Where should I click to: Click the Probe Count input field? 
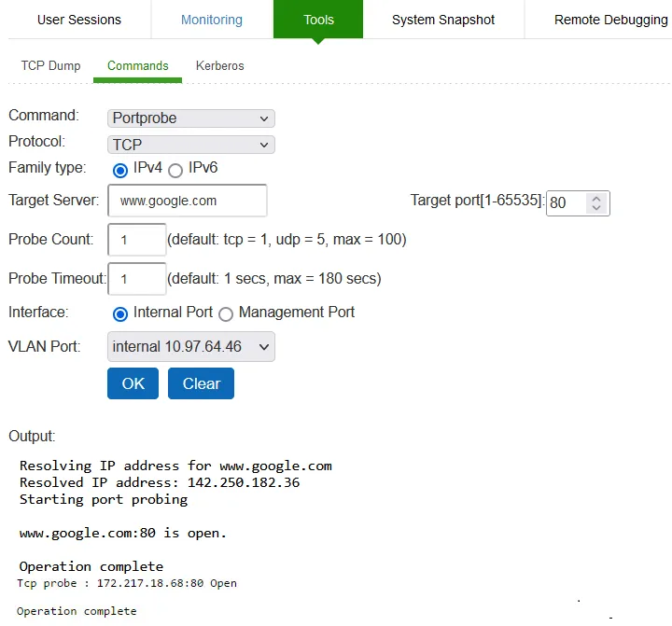click(x=136, y=240)
